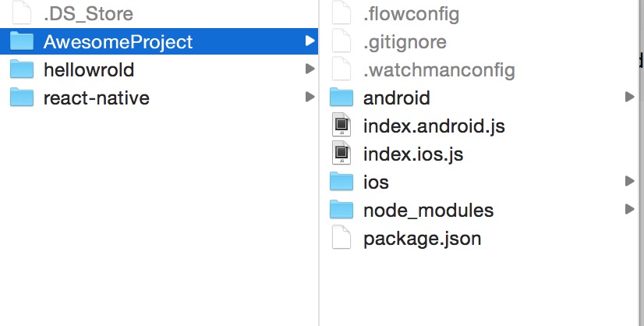Expand the react-native folder arrow

click(x=310, y=97)
